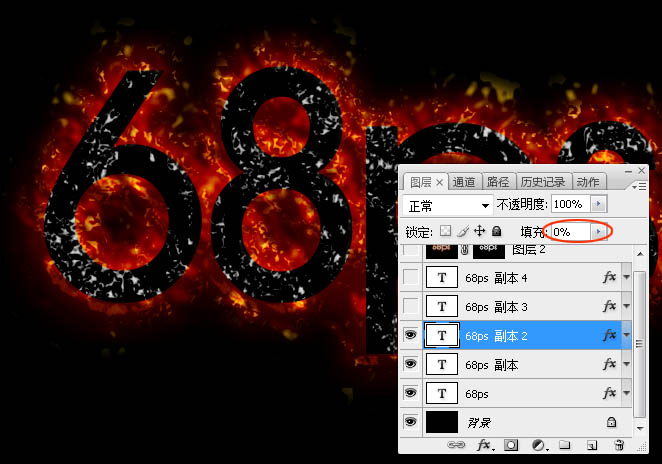
Task: Switch to the 通道 tab
Action: click(x=464, y=182)
